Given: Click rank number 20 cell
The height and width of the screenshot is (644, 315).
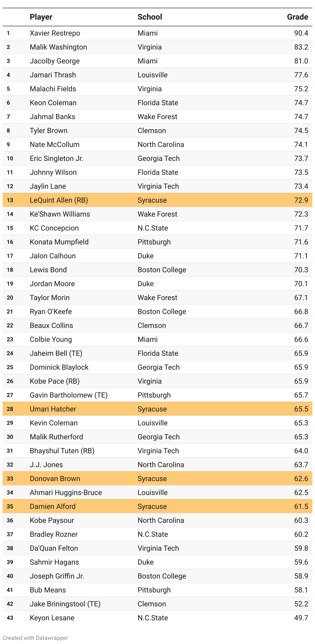Looking at the screenshot, I should point(10,298).
